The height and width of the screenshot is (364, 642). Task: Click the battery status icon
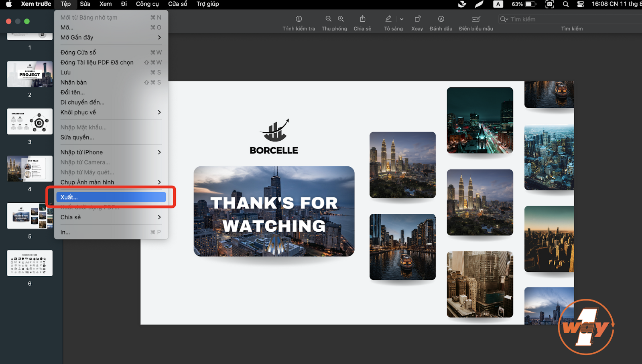(x=531, y=4)
